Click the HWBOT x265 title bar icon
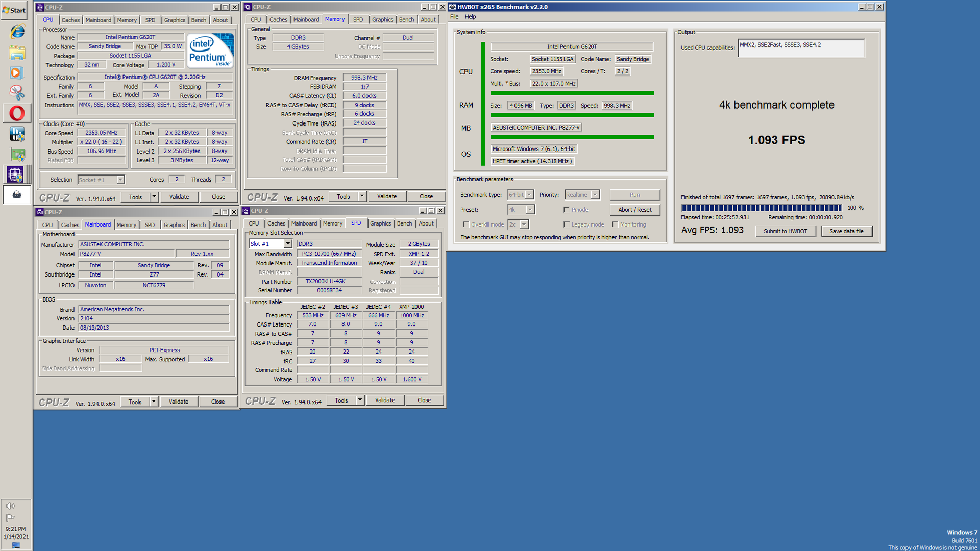 point(452,7)
